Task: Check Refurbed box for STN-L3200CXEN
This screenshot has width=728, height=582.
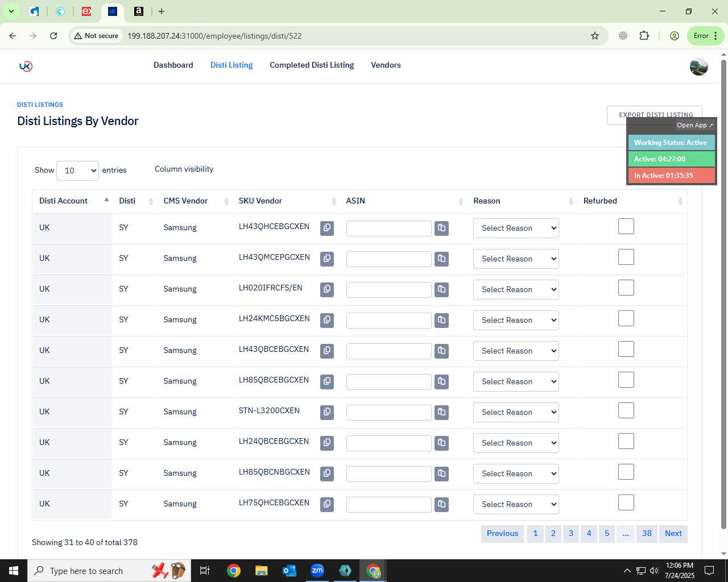Action: [x=626, y=410]
